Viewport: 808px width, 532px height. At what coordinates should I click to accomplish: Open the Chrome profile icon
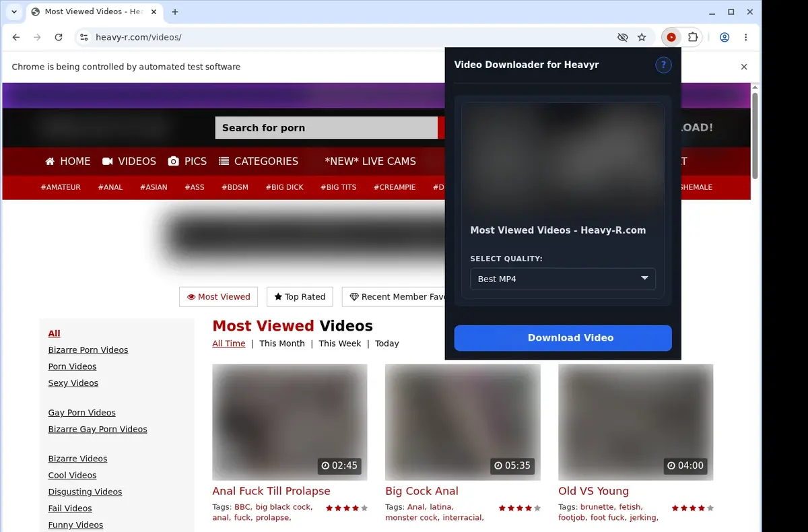pos(725,38)
